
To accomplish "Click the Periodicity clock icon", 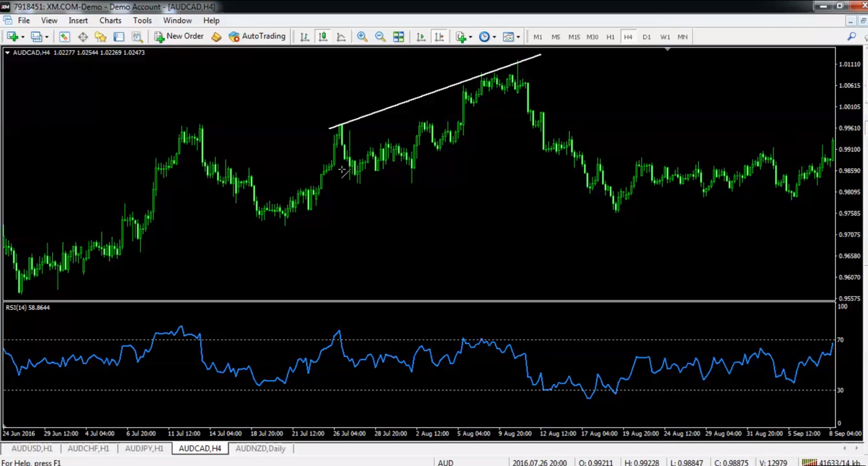I will click(484, 37).
